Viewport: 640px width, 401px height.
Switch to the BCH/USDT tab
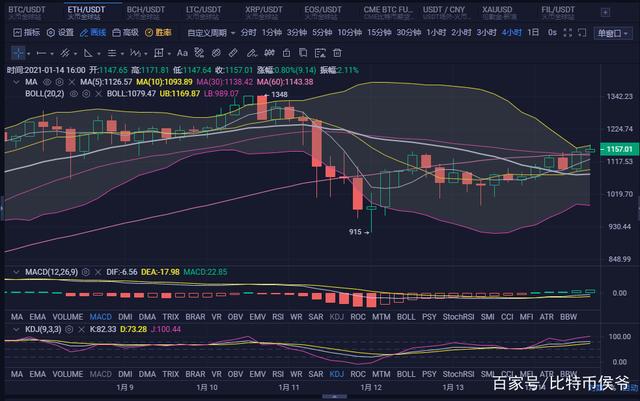coord(146,13)
